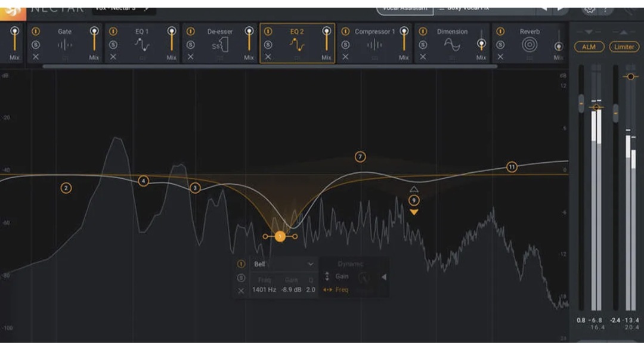Image resolution: width=644 pixels, height=353 pixels.
Task: Select the Compressor 1 module icon
Action: [374, 45]
